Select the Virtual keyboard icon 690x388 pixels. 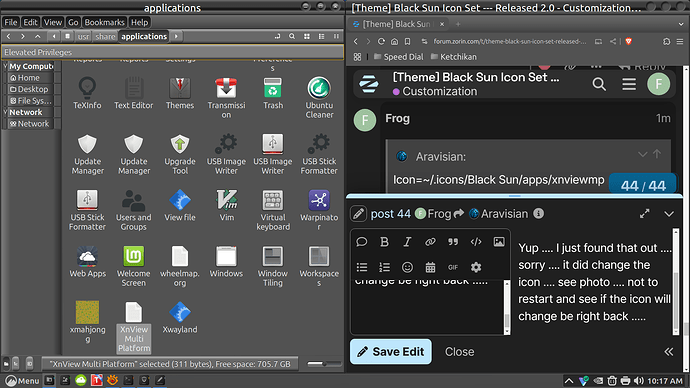tap(273, 200)
